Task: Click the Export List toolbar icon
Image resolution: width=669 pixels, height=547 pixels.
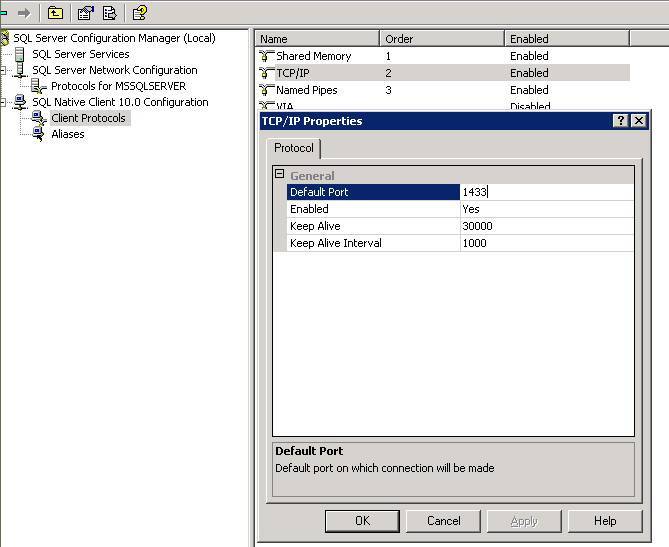Action: pyautogui.click(x=110, y=13)
